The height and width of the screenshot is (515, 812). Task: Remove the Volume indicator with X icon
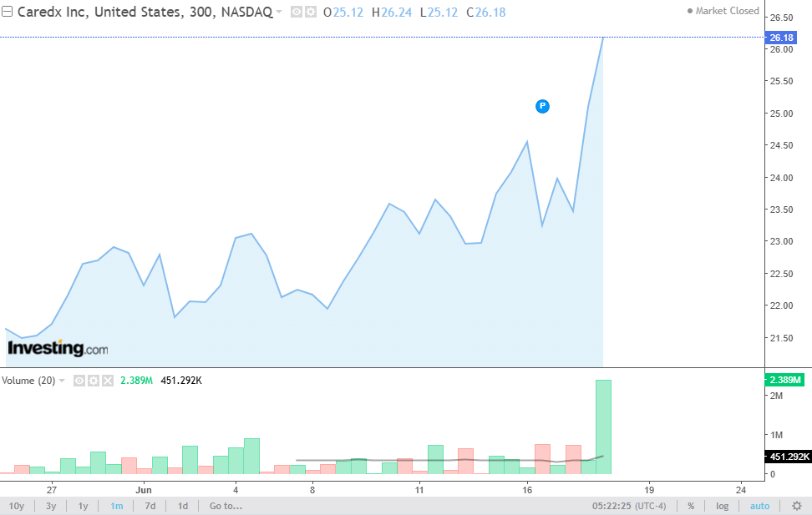point(107,381)
